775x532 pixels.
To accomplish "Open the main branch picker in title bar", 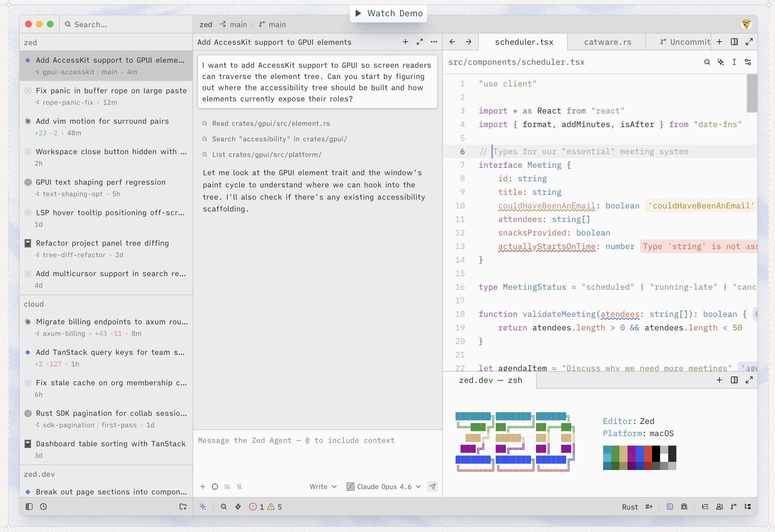I will coord(273,24).
